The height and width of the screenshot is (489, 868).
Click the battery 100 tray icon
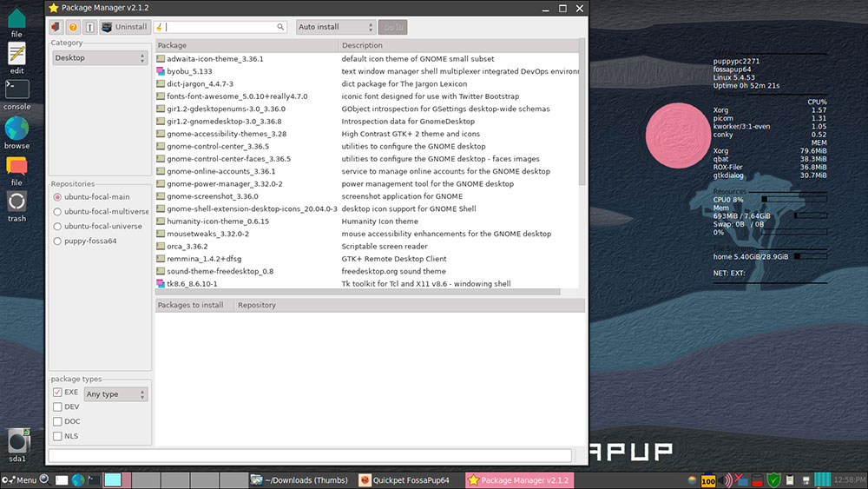coord(708,480)
